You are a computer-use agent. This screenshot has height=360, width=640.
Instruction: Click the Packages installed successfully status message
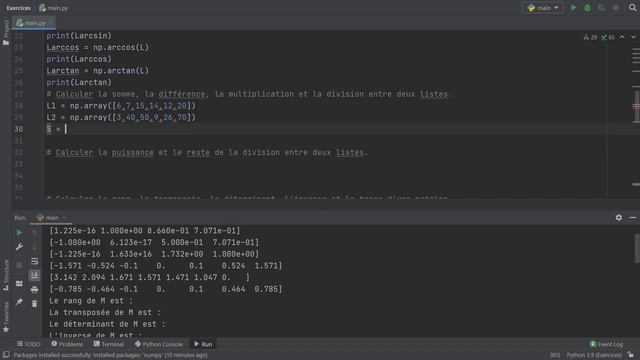pos(111,355)
